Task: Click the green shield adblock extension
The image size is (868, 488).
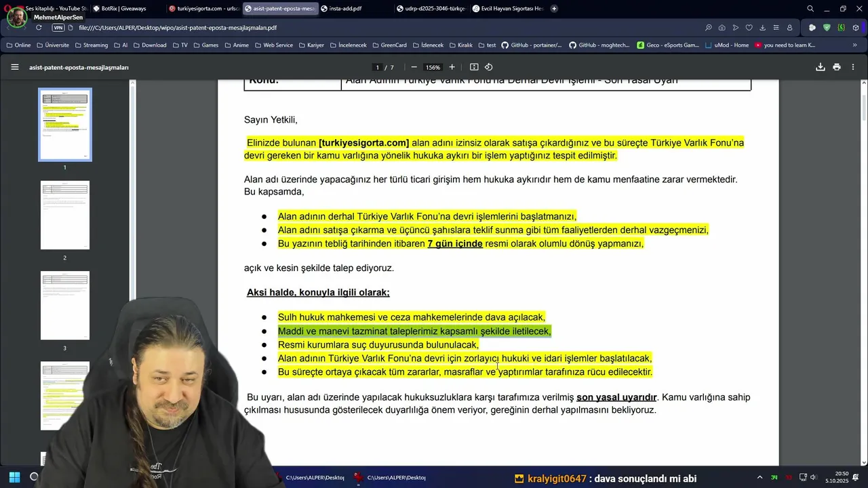Action: click(x=827, y=28)
